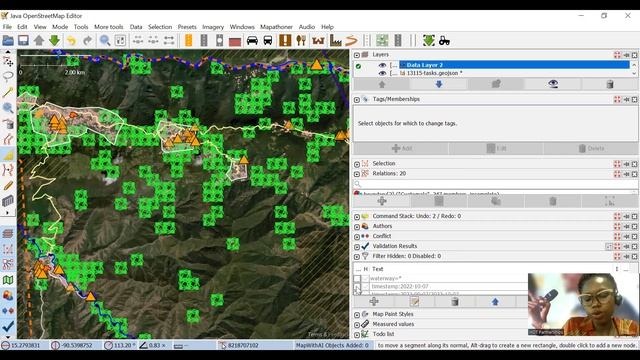This screenshot has width=640, height=360.
Task: Click the Save floppy disk icon
Action: coord(23,40)
